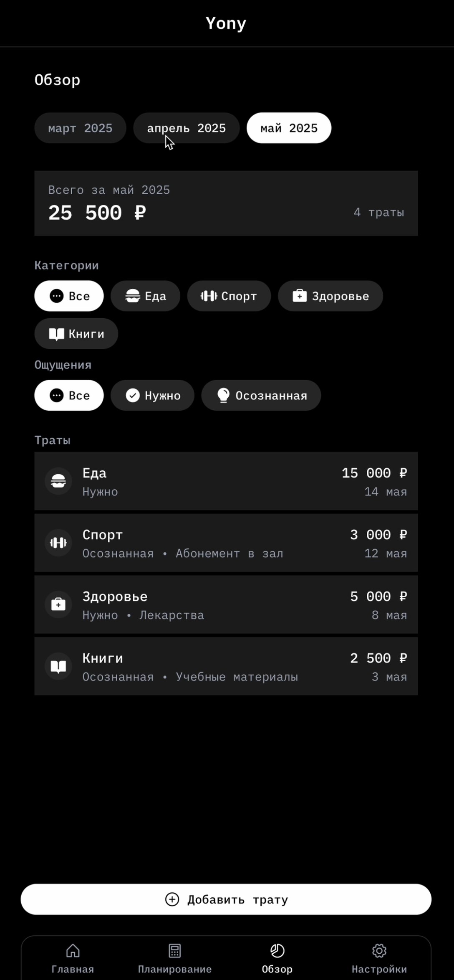Screen dimensions: 454x980
Task: Open the Книги 2 500 ₽ expense entry
Action: click(226, 666)
